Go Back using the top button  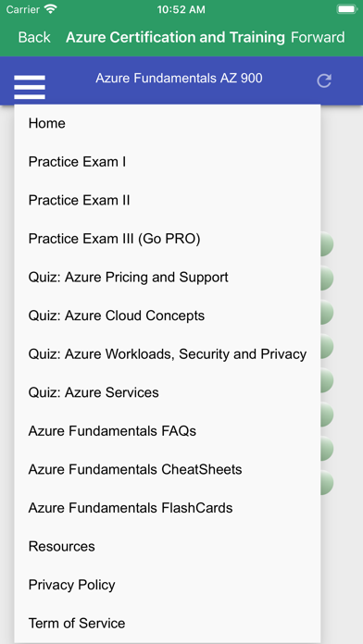34,37
